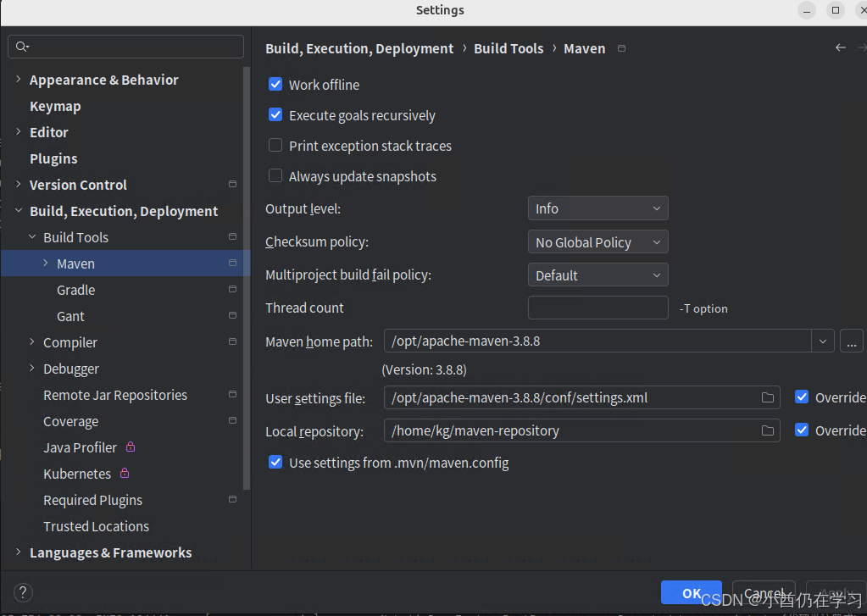This screenshot has width=867, height=616.
Task: Uncheck Work offline
Action: click(275, 84)
